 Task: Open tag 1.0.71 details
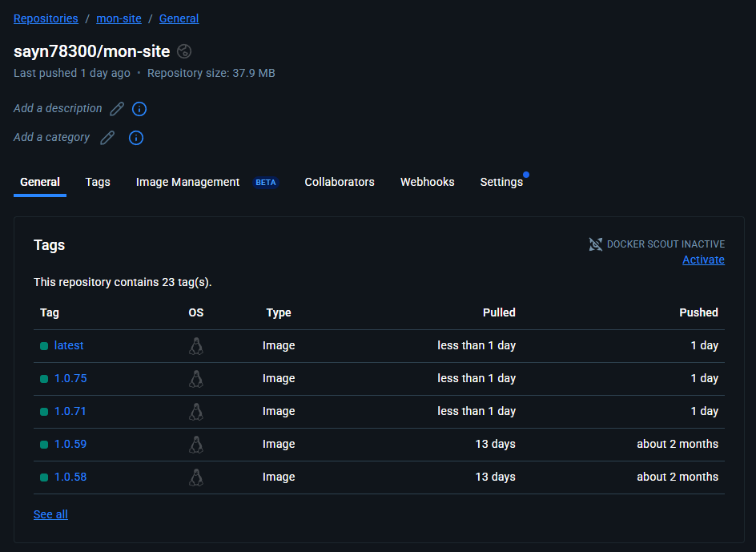[70, 411]
